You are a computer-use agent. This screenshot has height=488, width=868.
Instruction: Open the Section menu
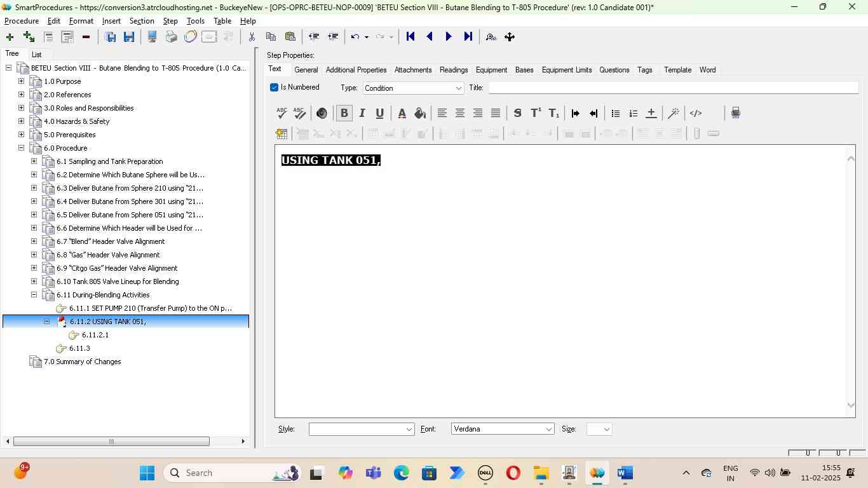142,21
